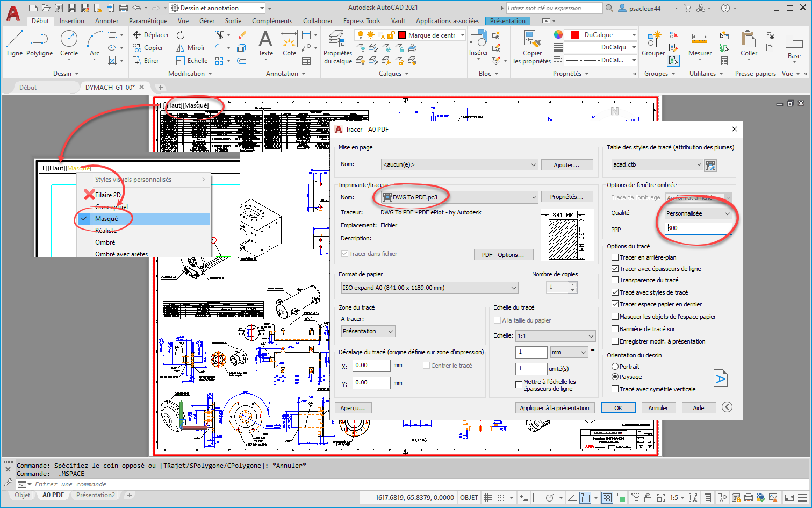Toggle grid display in status bar
Screen dimensions: 812x508
tap(488, 498)
